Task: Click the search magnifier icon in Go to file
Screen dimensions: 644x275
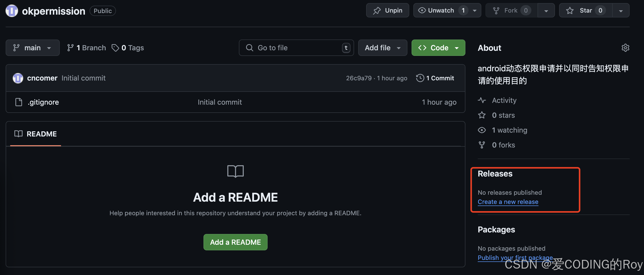Action: tap(249, 48)
